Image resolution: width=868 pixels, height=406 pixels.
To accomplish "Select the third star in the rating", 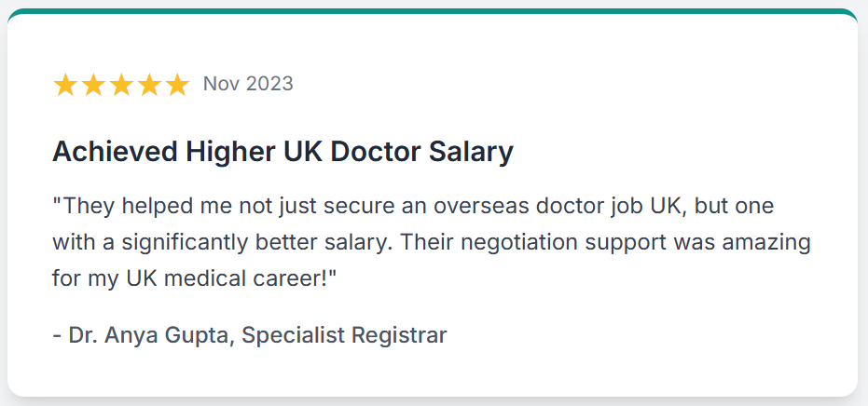I will [x=121, y=85].
